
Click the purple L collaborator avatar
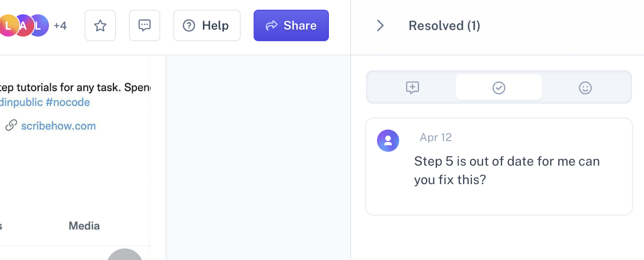click(39, 25)
